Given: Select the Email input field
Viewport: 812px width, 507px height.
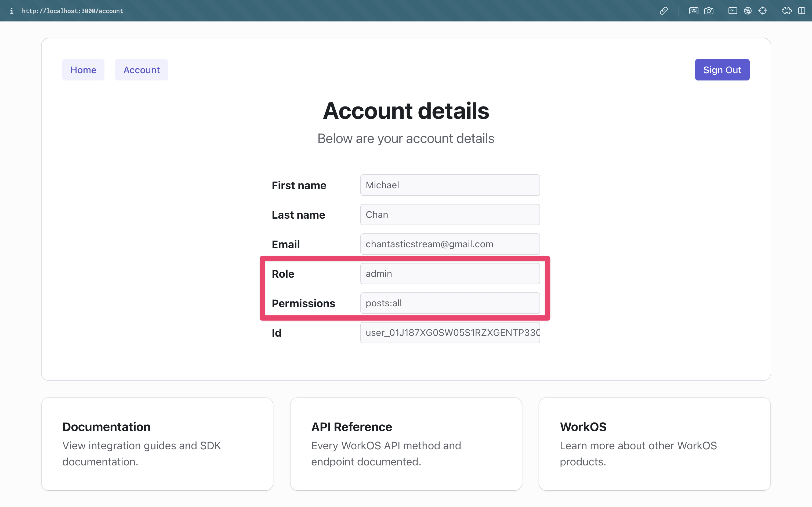Looking at the screenshot, I should tap(450, 244).
